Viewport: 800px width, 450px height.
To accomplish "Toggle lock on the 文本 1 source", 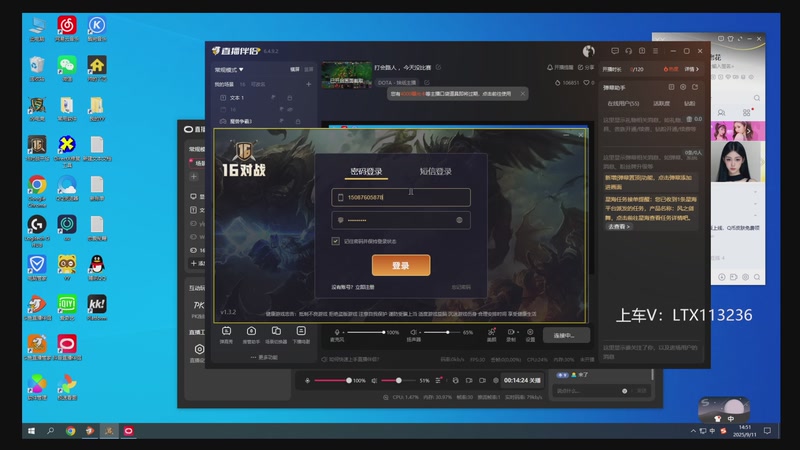I will (290, 97).
